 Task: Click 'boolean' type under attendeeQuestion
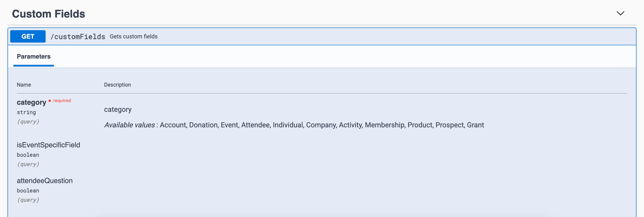pyautogui.click(x=28, y=191)
